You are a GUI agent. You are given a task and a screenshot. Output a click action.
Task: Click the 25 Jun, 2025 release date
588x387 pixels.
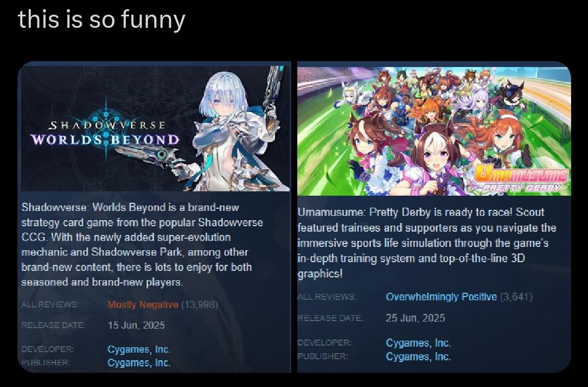415,318
